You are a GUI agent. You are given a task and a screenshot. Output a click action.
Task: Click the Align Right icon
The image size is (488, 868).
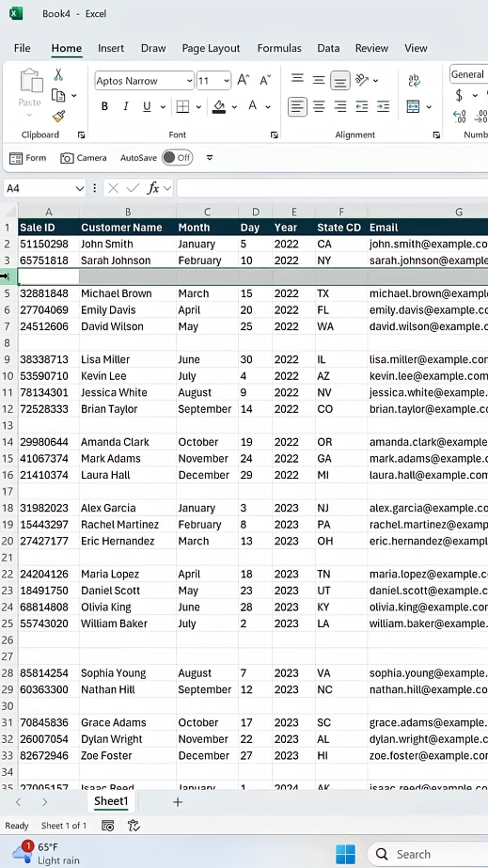[340, 106]
